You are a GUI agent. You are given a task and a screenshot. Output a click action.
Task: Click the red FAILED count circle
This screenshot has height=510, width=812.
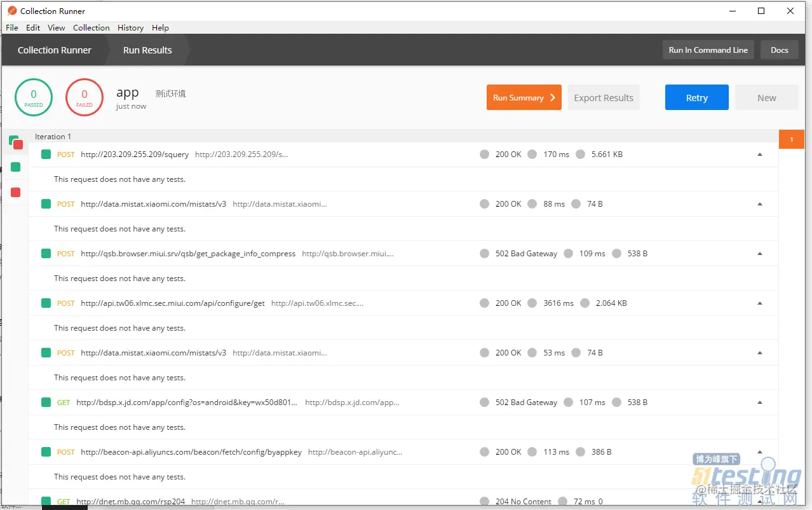click(x=85, y=97)
